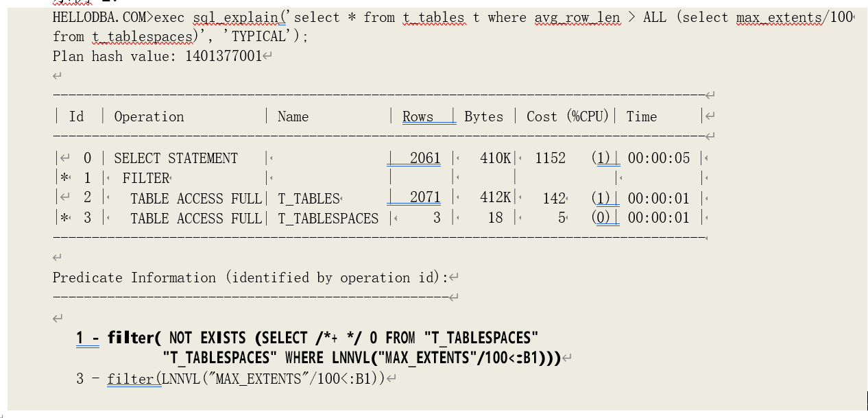The width and height of the screenshot is (868, 418).
Task: Click the Operation column header
Action: [x=149, y=116]
